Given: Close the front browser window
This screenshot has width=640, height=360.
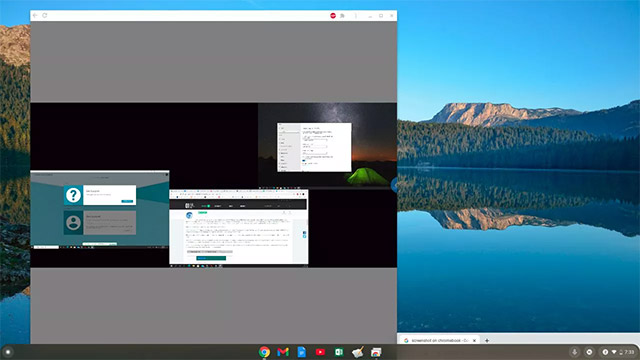Looking at the screenshot, I should tap(391, 16).
